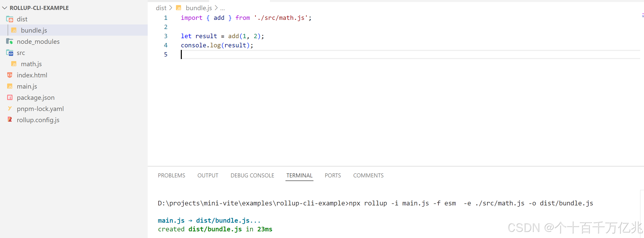Open the PORTS panel tab
Viewport: 644px width, 238px height.
(333, 175)
